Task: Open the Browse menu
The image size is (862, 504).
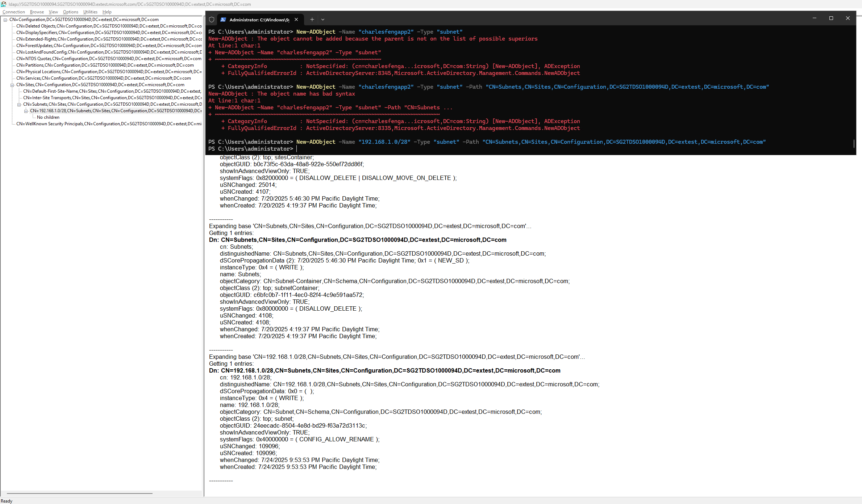Action: tap(37, 12)
